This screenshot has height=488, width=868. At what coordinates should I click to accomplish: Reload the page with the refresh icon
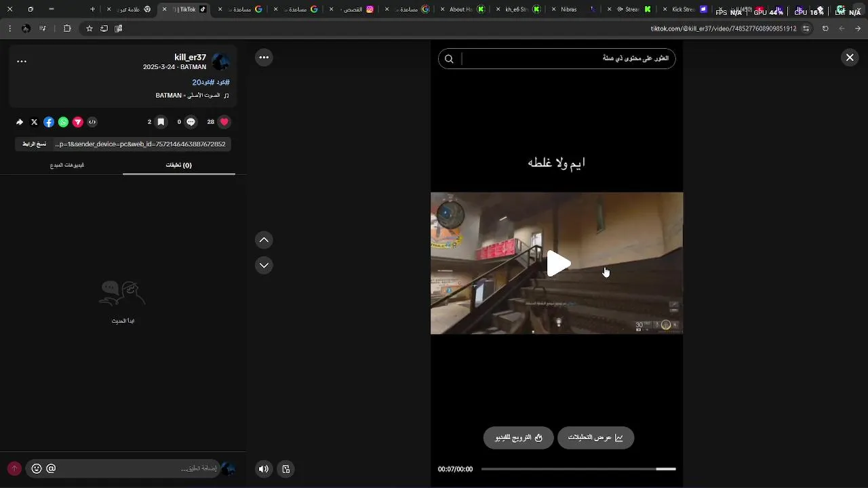click(x=825, y=28)
